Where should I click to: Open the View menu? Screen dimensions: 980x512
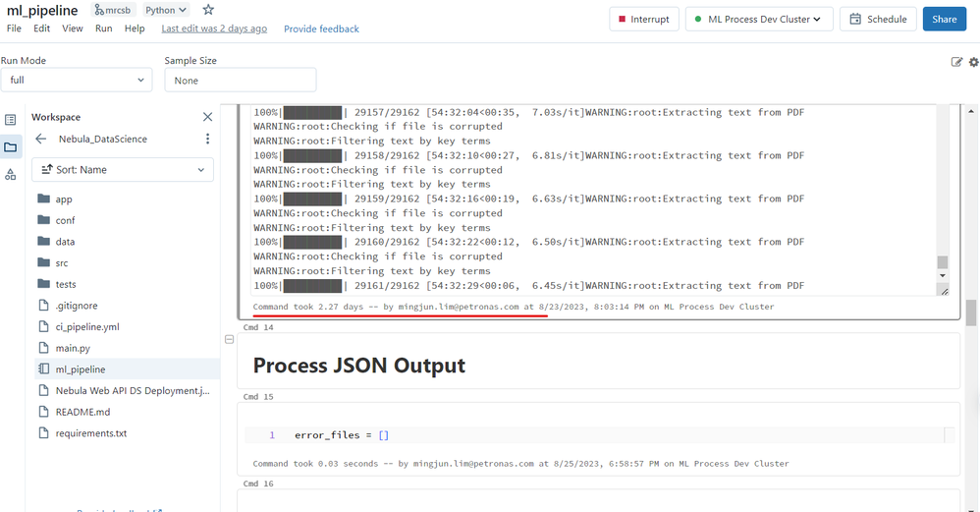click(x=73, y=28)
